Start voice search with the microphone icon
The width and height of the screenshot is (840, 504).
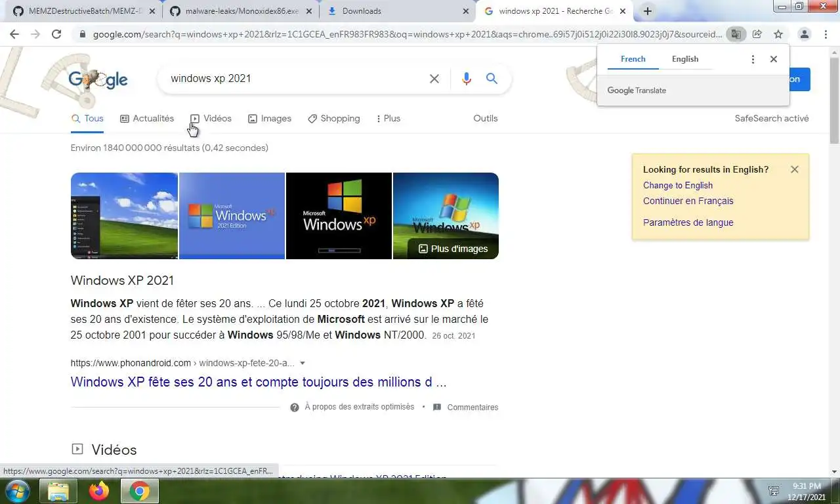[x=467, y=79]
